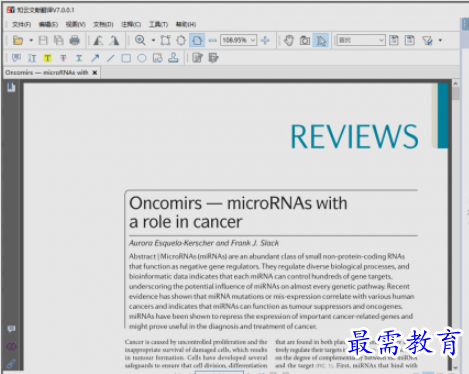Choose the actual size page view

pos(165,40)
